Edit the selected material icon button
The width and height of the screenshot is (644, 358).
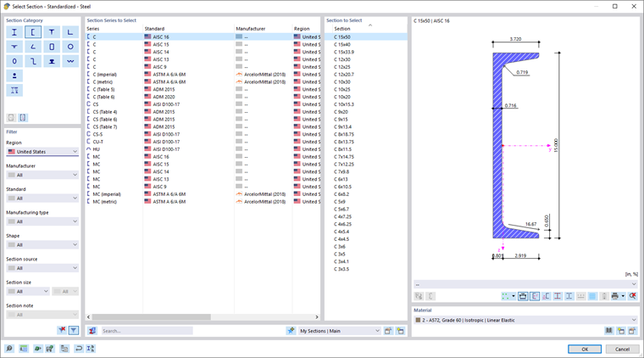point(632,331)
